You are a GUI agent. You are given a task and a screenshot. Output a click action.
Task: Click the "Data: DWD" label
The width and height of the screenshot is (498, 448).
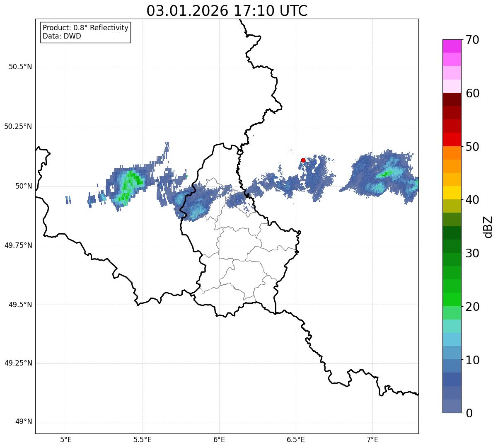[x=62, y=36]
